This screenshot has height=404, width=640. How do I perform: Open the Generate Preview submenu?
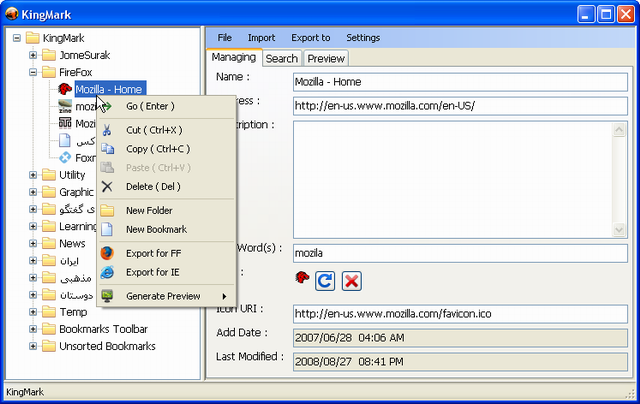(167, 296)
